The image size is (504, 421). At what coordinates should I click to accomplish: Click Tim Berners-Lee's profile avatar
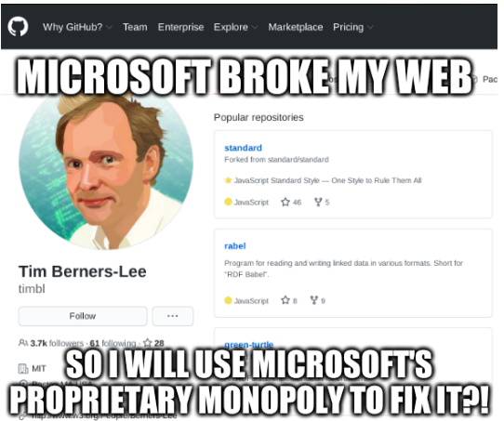coord(106,167)
